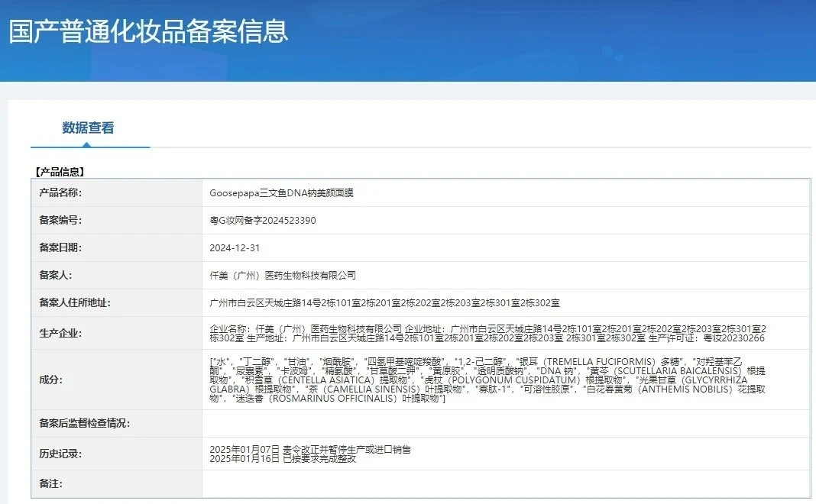Click the 【产品信息】 section heading
This screenshot has height=504, width=816.
[x=59, y=172]
